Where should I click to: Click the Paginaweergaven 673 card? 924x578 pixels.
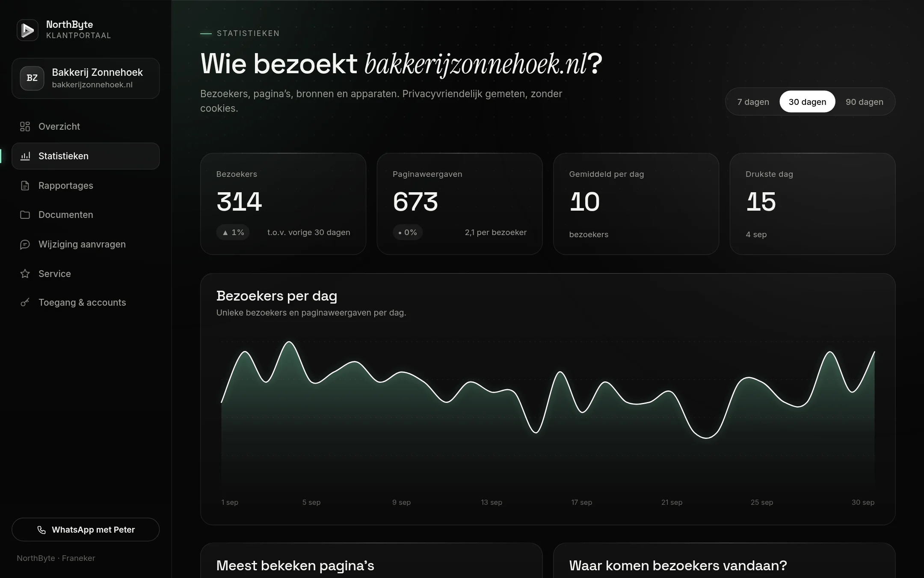[459, 204]
